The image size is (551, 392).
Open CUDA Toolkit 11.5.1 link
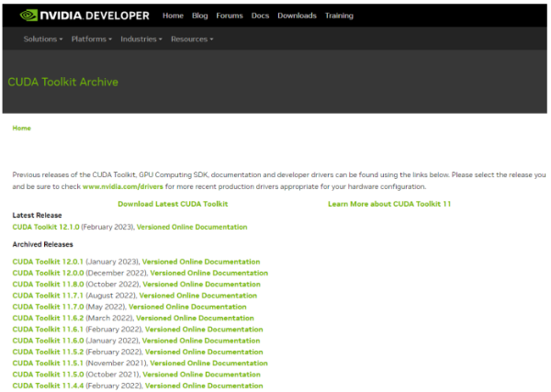coord(48,363)
